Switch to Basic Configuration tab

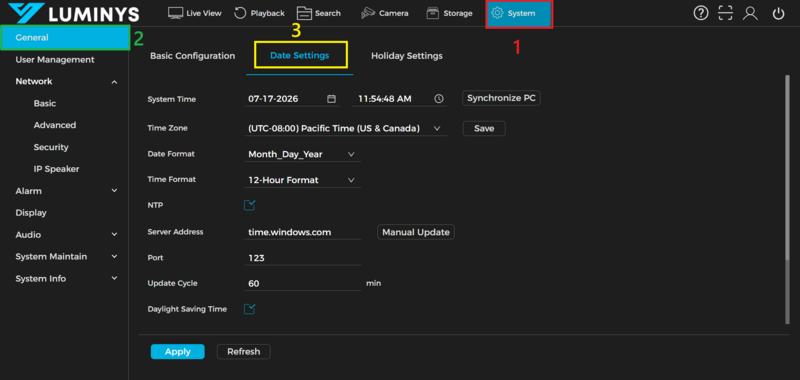coord(192,56)
